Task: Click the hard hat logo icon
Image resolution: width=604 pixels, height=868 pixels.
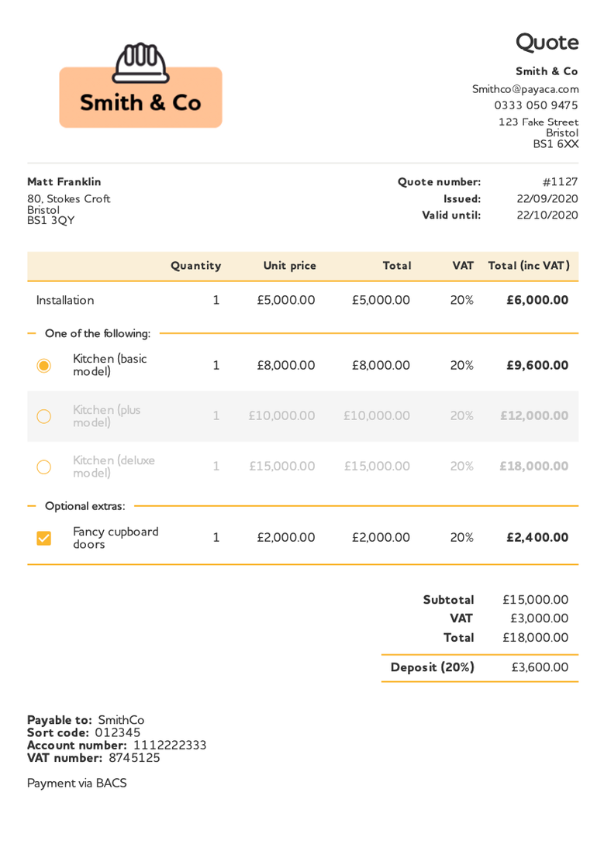Action: tap(140, 62)
